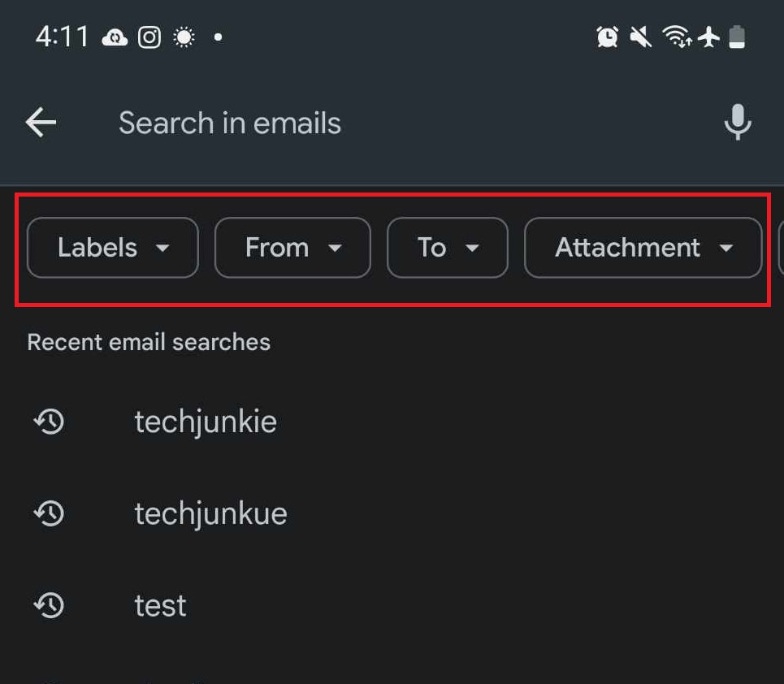This screenshot has width=784, height=684.
Task: Tap history icon beside techjunkie
Action: [x=49, y=422]
